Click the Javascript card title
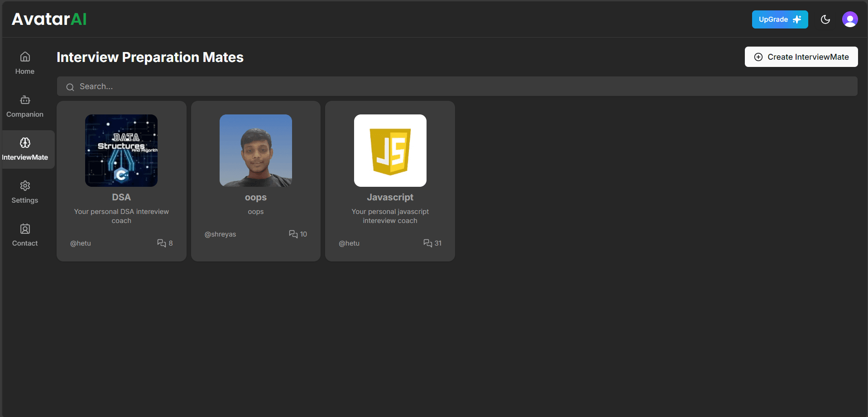 tap(390, 197)
